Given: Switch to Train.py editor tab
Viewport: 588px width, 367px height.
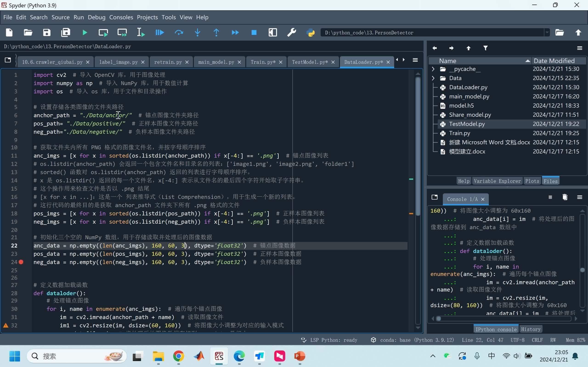Looking at the screenshot, I should [263, 62].
